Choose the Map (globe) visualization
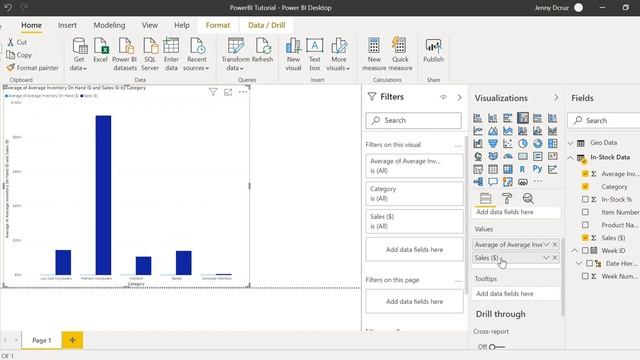The image size is (640, 360). coord(478,156)
